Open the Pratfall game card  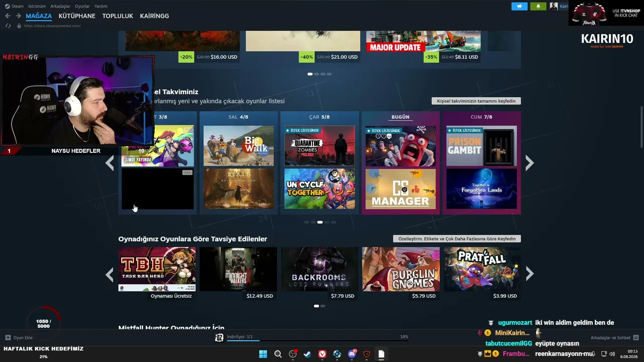[482, 269]
